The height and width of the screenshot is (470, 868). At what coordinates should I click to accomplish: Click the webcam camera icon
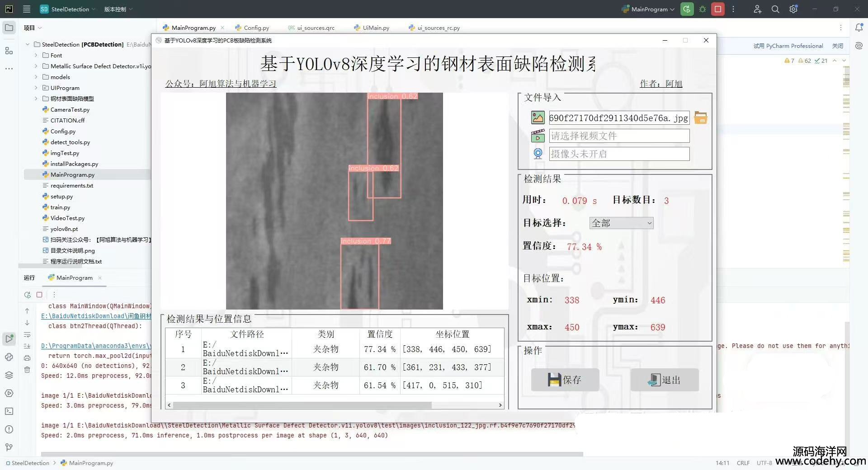[x=538, y=154]
